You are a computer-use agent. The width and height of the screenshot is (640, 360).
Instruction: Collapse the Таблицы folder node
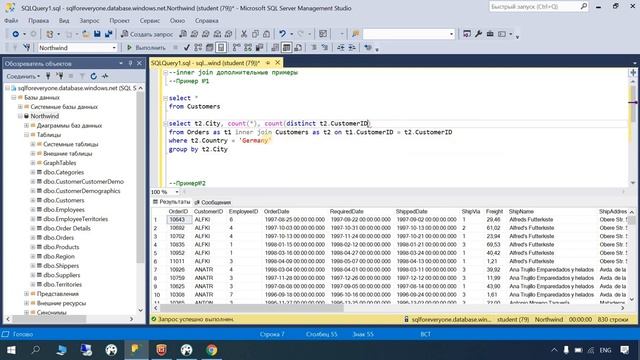(26, 135)
